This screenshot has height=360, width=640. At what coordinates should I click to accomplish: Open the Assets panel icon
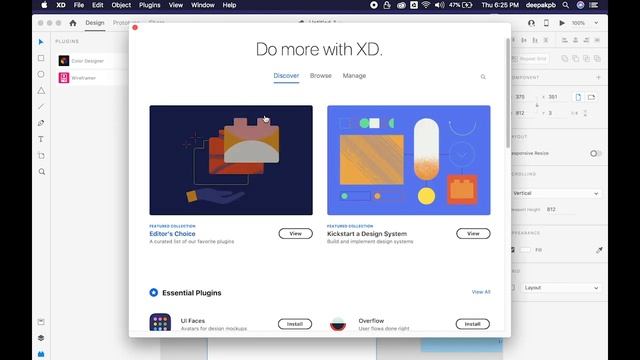41,322
